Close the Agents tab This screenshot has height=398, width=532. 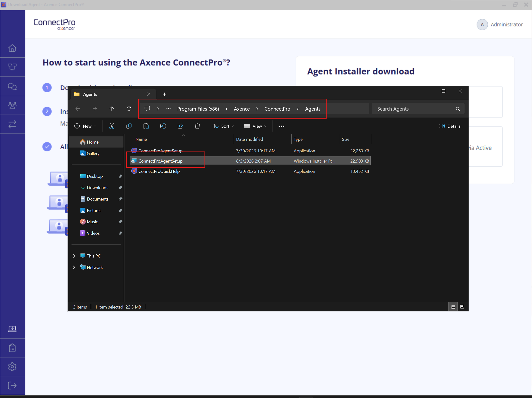(x=149, y=94)
